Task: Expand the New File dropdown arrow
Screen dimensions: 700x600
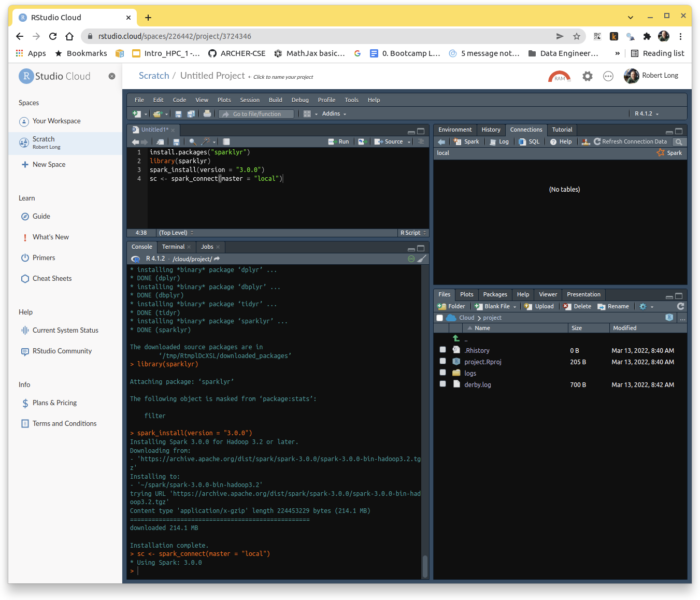Action: (146, 115)
